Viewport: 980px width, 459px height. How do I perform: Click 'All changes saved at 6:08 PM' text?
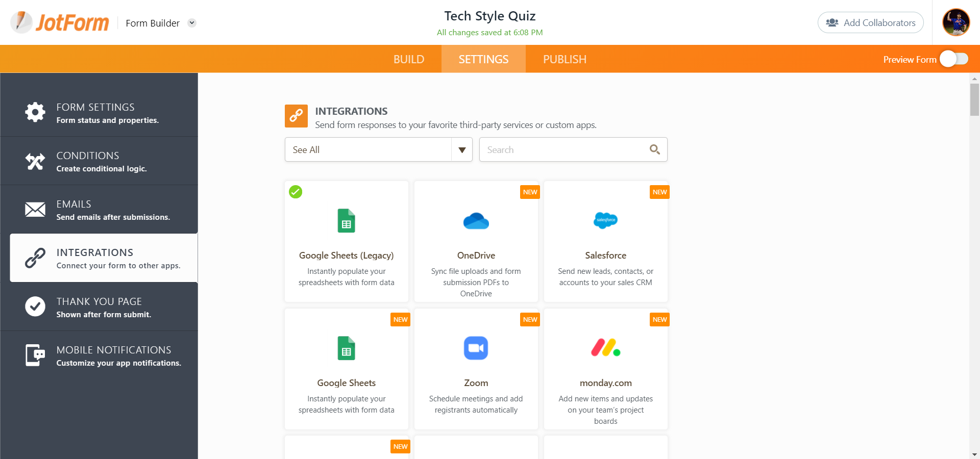(x=490, y=33)
